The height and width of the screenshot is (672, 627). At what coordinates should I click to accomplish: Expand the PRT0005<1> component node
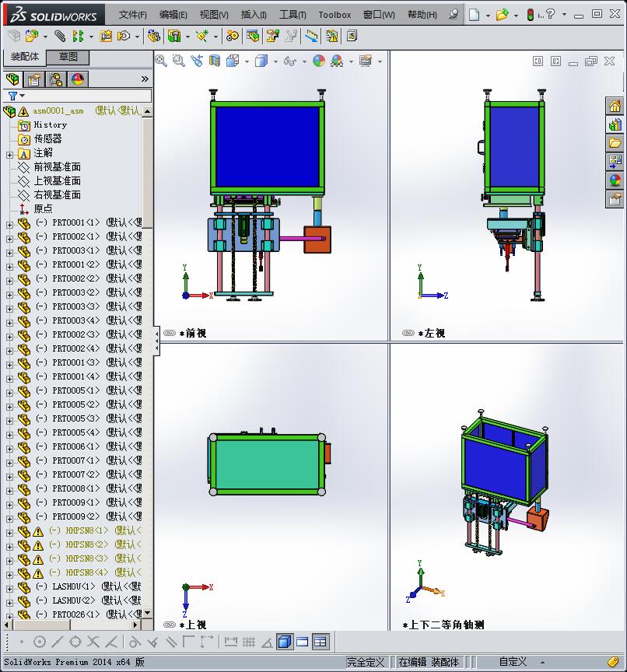click(9, 393)
